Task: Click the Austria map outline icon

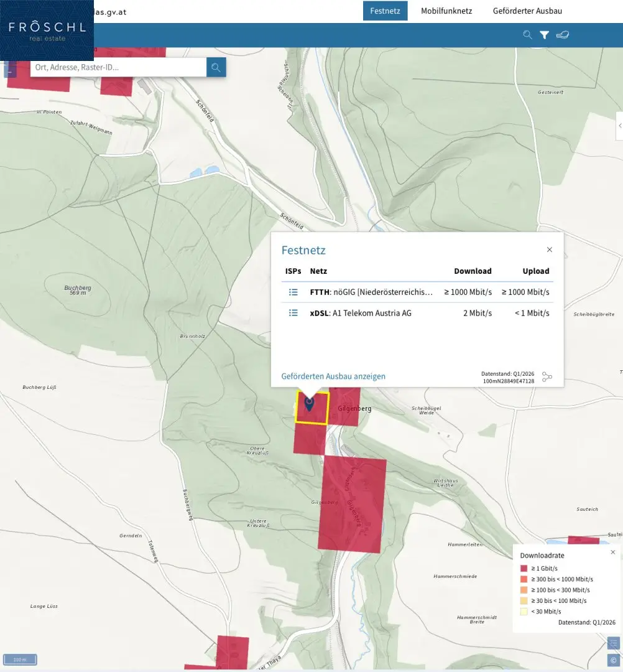Action: pos(563,35)
